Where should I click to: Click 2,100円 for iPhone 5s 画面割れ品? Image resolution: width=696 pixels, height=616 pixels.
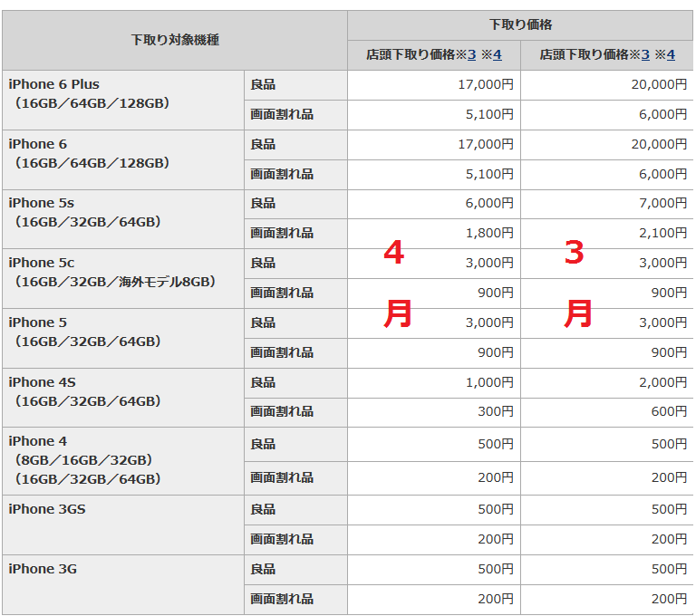663,234
